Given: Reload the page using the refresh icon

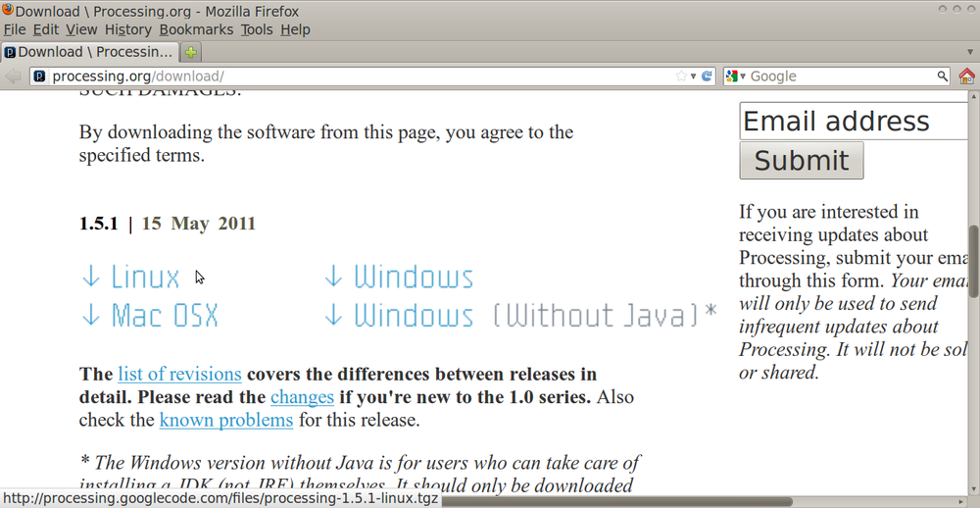Looking at the screenshot, I should pos(707,76).
